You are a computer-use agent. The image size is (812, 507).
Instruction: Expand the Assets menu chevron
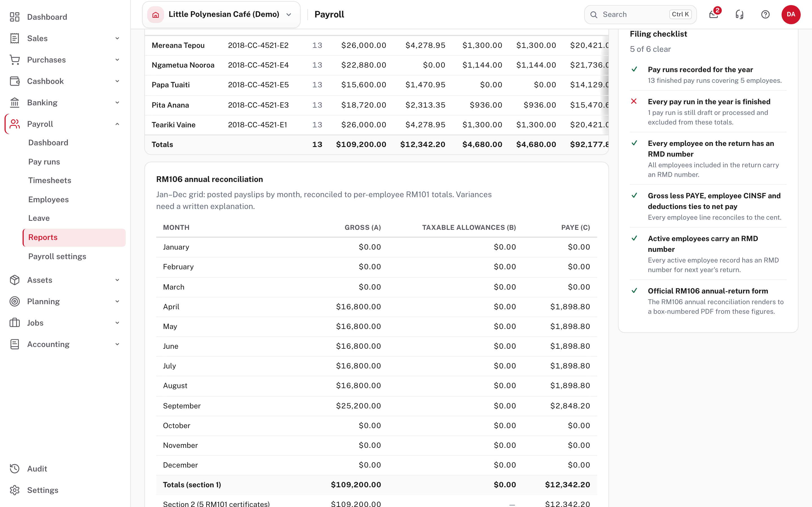[x=117, y=280]
